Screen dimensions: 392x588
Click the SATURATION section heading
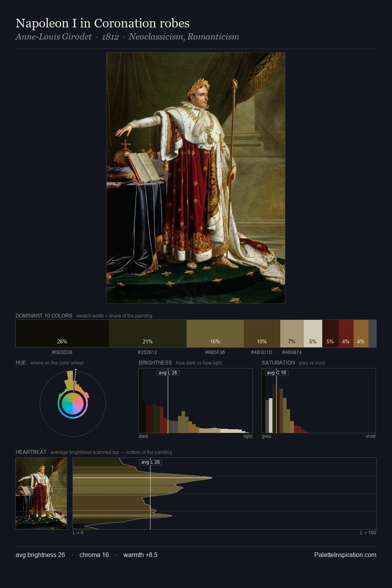click(278, 363)
